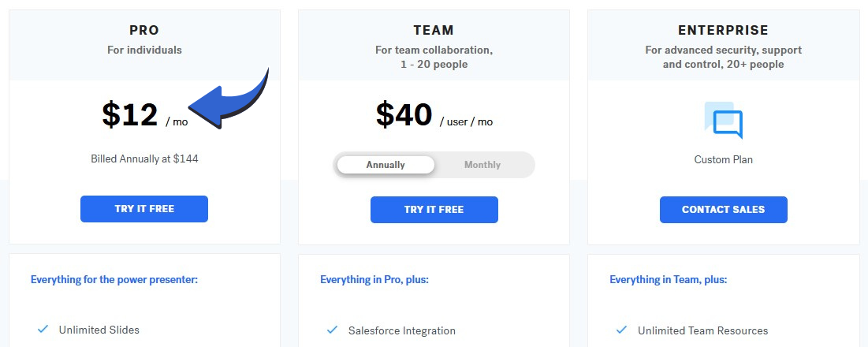This screenshot has width=868, height=347.
Task: Switch Team billing to Monthly
Action: tap(482, 165)
